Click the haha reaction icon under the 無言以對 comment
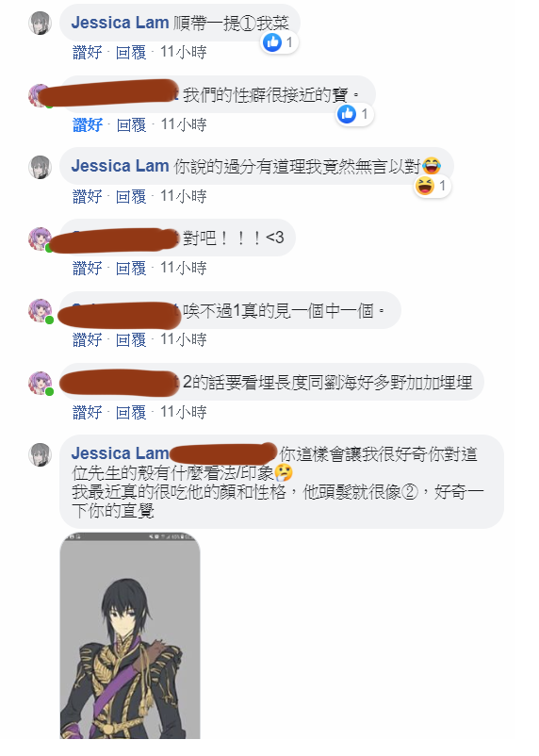The image size is (539, 756). 425,186
